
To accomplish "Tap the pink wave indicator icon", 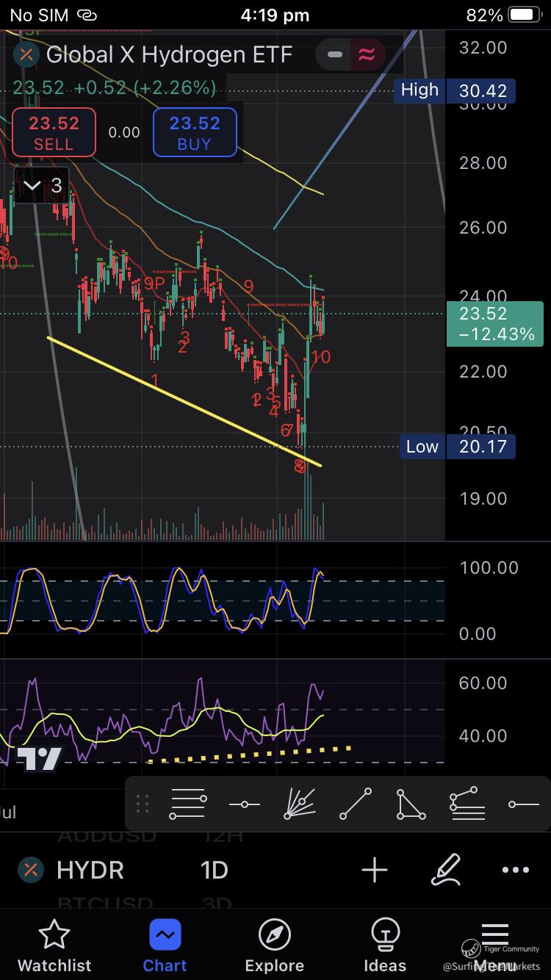I will 366,55.
